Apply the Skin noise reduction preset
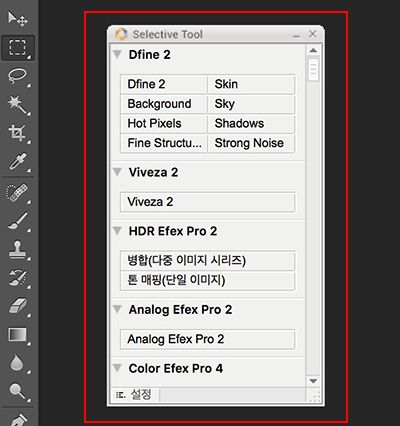The width and height of the screenshot is (400, 426). click(x=251, y=84)
